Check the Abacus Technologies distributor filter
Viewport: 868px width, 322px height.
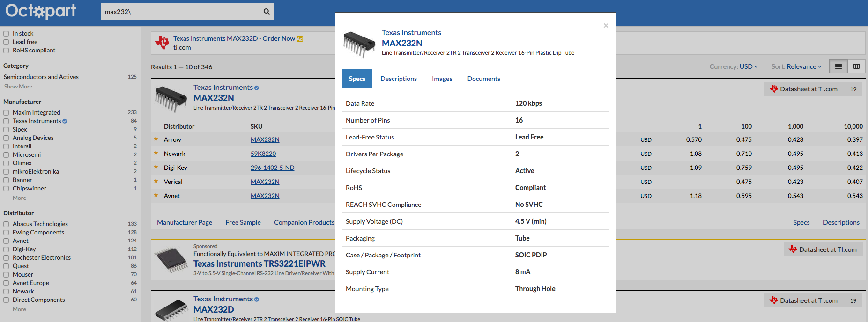(x=6, y=224)
